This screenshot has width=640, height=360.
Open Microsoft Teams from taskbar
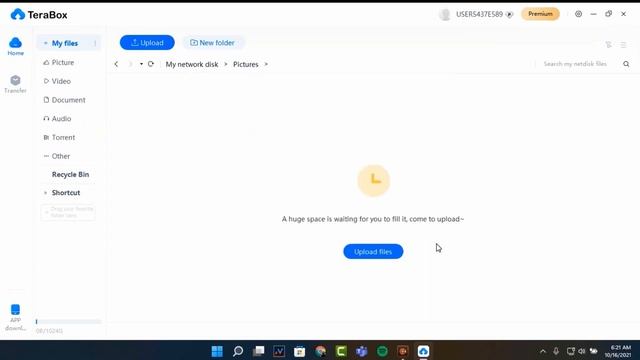[x=362, y=351]
